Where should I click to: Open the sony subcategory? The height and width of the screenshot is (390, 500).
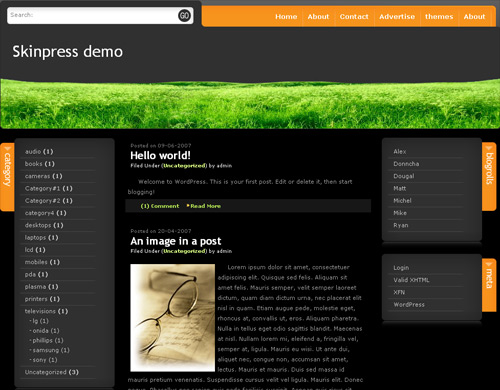pos(39,360)
